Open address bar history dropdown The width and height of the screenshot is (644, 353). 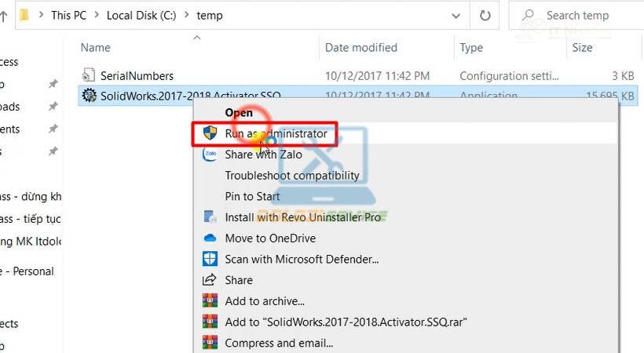(x=456, y=15)
